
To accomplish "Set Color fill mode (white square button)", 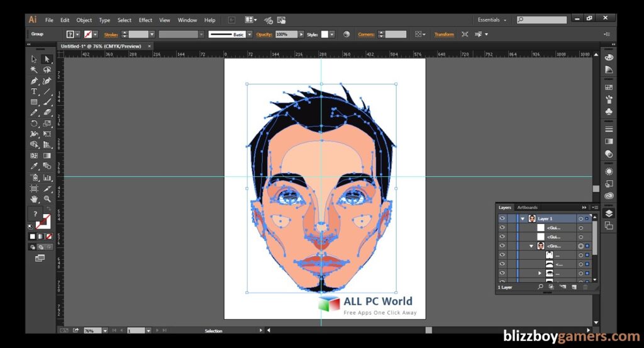I will click(x=33, y=236).
